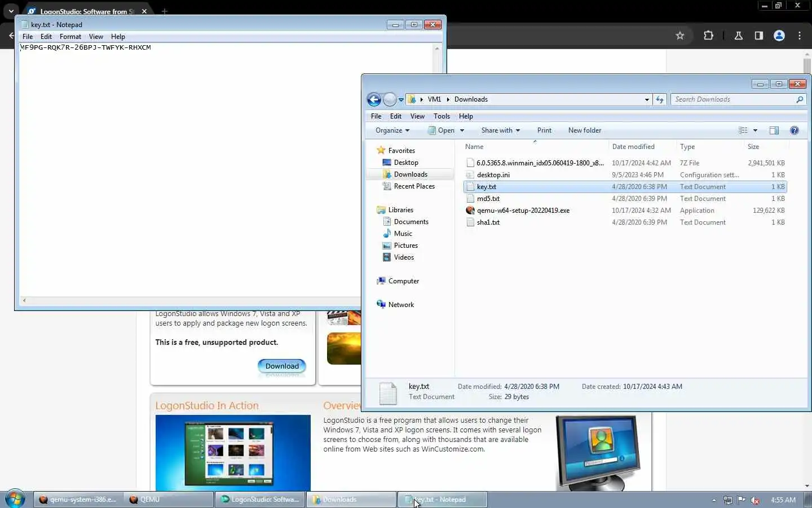Click the Explorer Back navigation button
The height and width of the screenshot is (508, 812).
click(x=374, y=99)
